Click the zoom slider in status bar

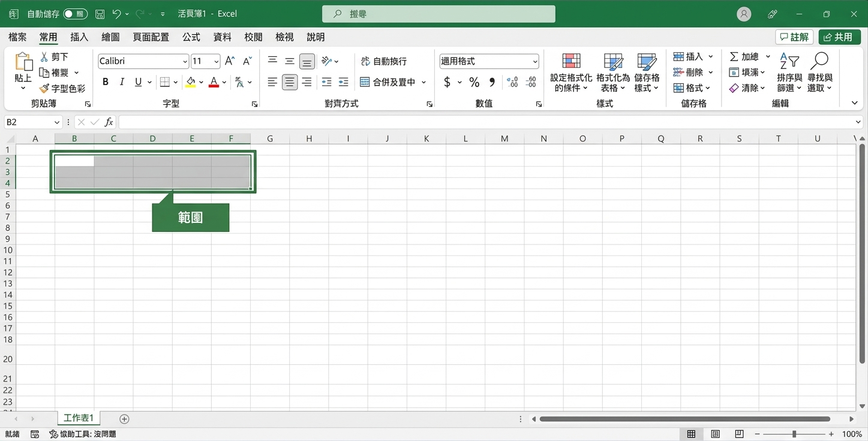[x=794, y=434]
